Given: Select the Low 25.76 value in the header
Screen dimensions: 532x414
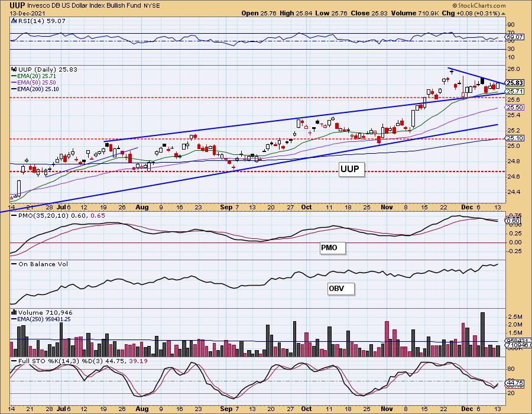Looking at the screenshot, I should (332, 13).
